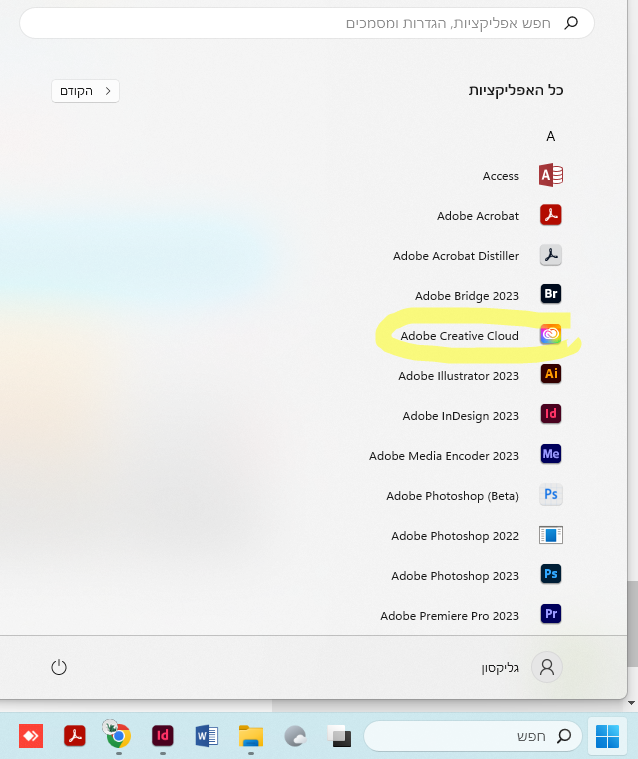638x759 pixels.
Task: Select Adobe Premiere Pro 2023 label
Action: pyautogui.click(x=449, y=616)
